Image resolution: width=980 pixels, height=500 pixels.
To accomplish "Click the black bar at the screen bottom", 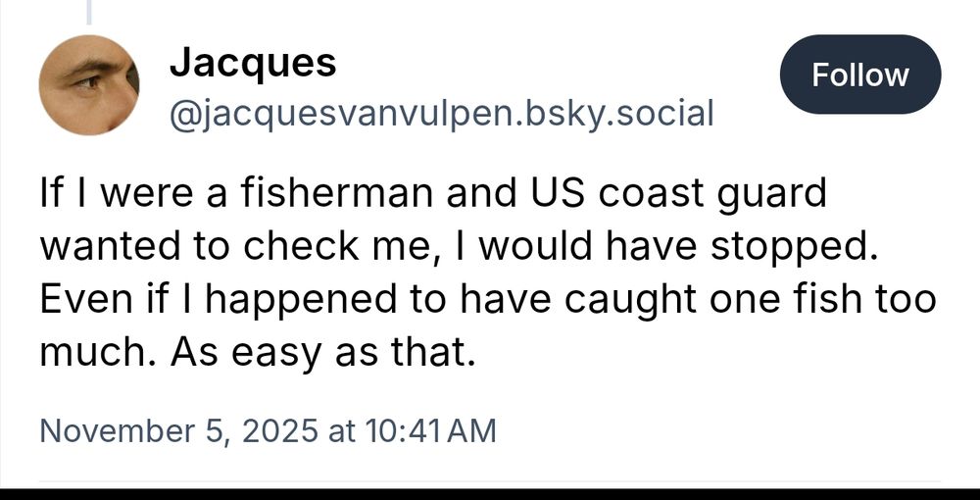I will tap(490, 494).
